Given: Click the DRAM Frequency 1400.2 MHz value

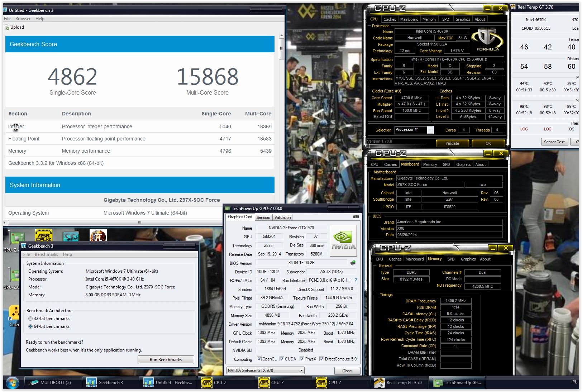Looking at the screenshot, I should tap(455, 301).
